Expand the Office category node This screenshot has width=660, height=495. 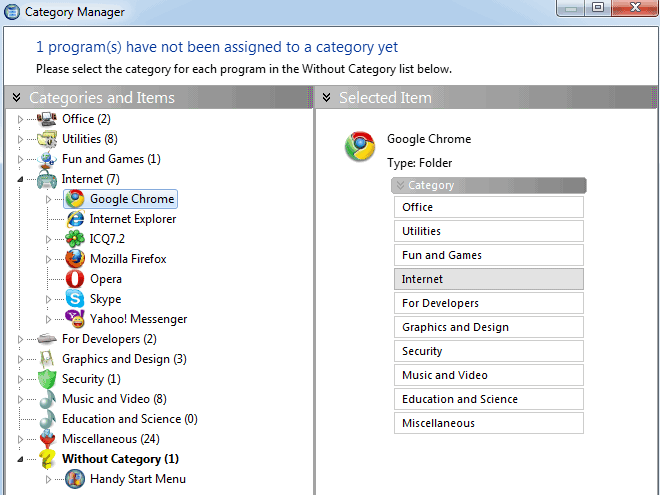click(x=19, y=119)
